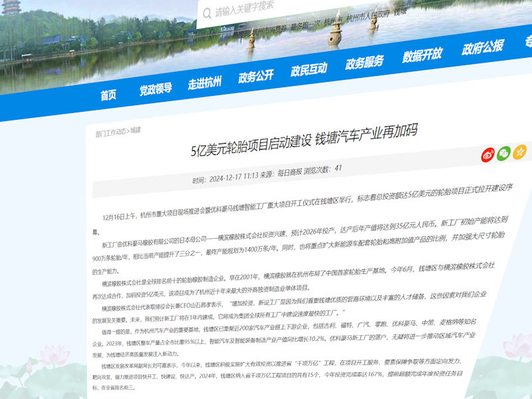Image resolution: width=532 pixels, height=399 pixels.
Task: Click the 杭州市人民政府 hot search link
Action: point(368,16)
